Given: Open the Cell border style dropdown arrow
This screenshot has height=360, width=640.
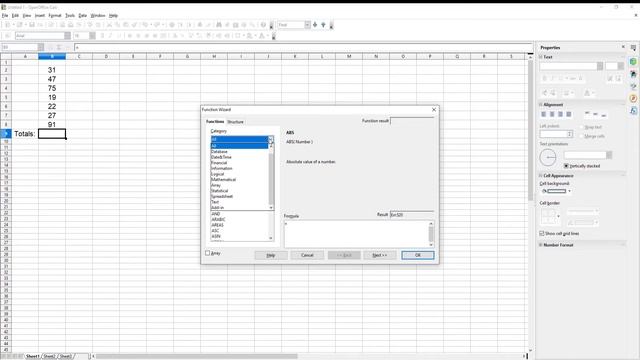Looking at the screenshot, I should 558,216.
